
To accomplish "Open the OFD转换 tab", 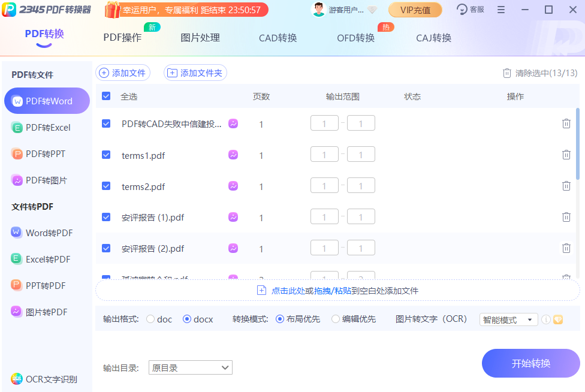I will pos(356,37).
